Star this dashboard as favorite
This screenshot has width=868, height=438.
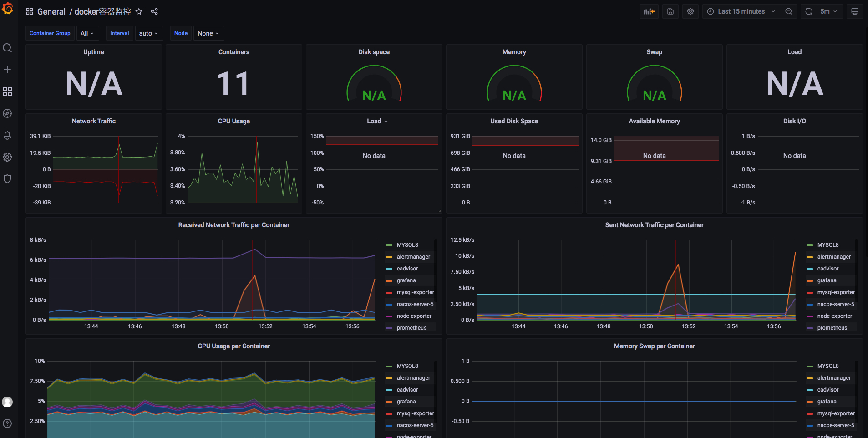coord(139,11)
